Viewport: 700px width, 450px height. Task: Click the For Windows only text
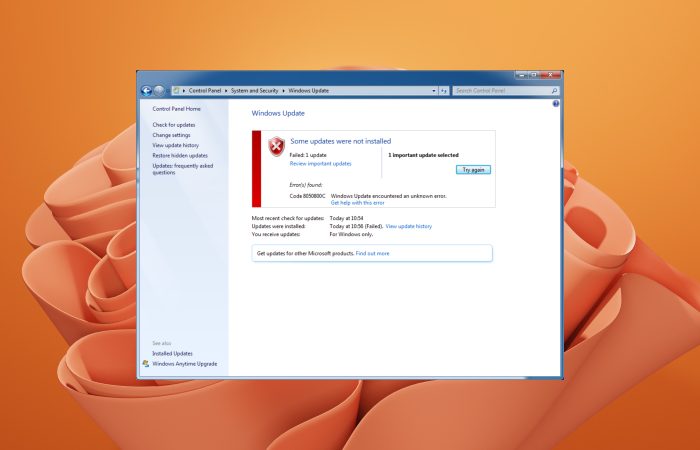pos(351,234)
